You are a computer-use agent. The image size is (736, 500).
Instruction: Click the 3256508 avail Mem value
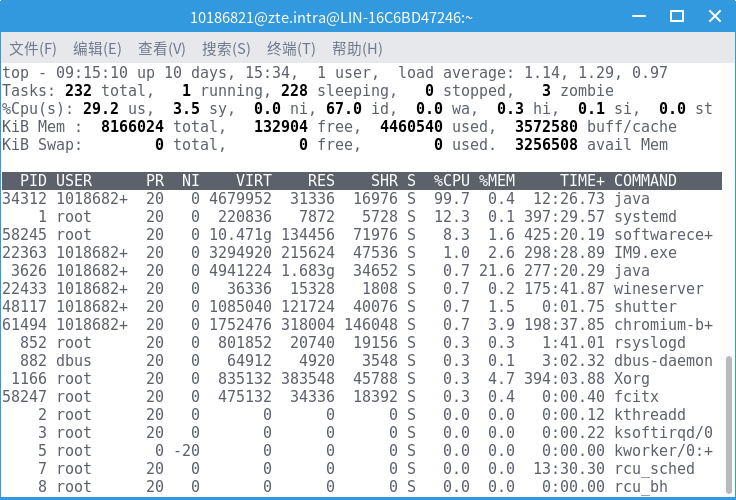coord(546,145)
